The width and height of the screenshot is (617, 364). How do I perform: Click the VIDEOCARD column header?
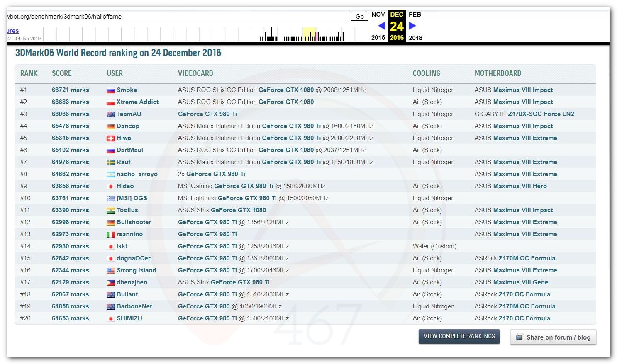point(195,73)
